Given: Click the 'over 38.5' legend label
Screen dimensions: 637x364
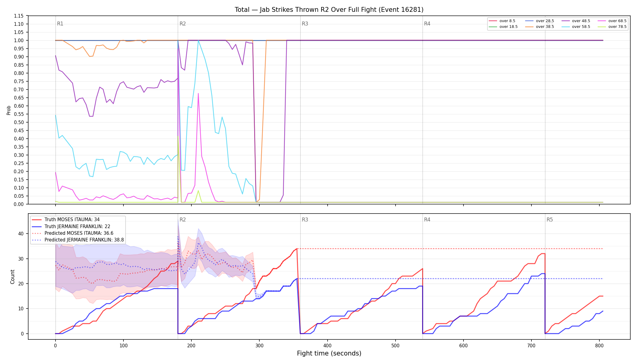Looking at the screenshot, I should click(545, 27).
